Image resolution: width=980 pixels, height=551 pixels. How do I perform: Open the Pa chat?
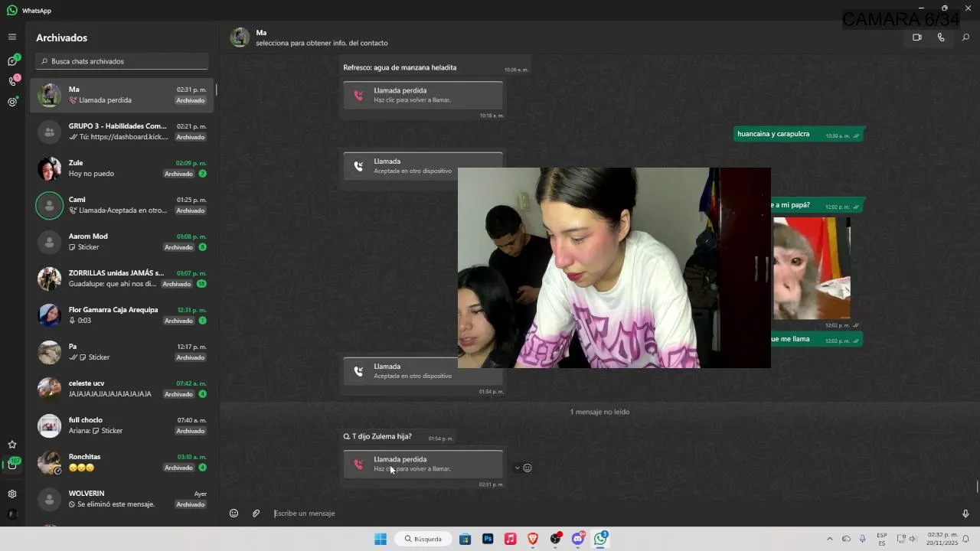click(x=122, y=352)
